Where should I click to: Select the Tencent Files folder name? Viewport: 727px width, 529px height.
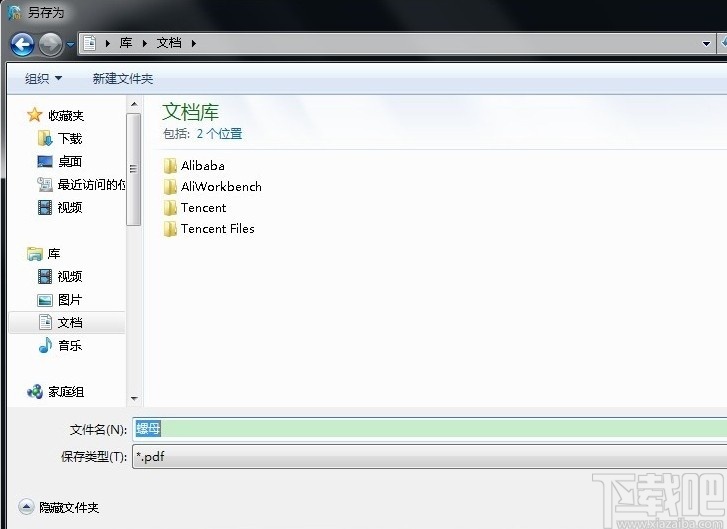coord(217,229)
